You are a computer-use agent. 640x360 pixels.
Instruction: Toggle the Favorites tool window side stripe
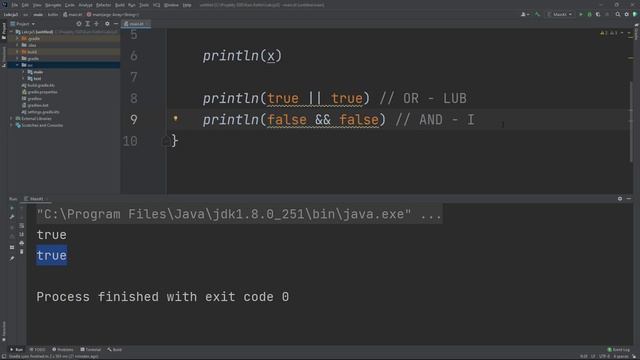coord(4,331)
